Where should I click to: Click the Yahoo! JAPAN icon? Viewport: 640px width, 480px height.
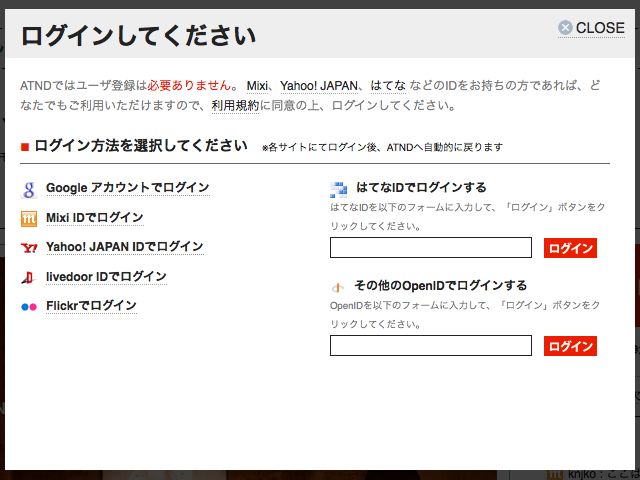coord(29,247)
